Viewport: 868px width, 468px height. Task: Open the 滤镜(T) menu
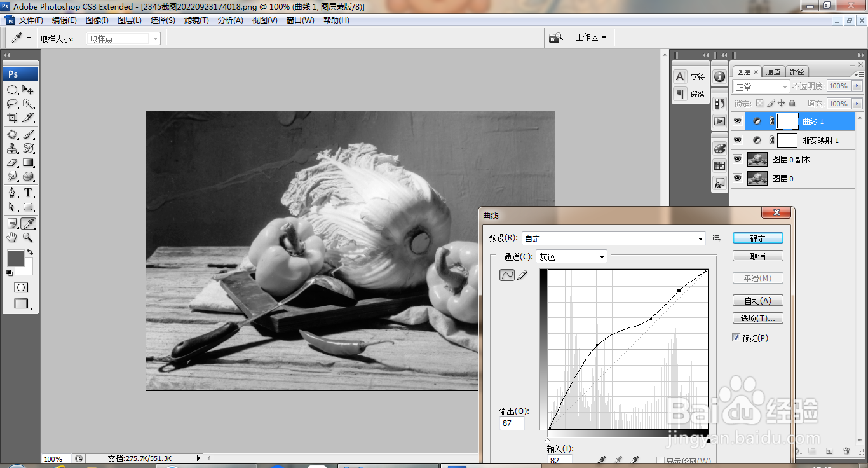coord(196,20)
